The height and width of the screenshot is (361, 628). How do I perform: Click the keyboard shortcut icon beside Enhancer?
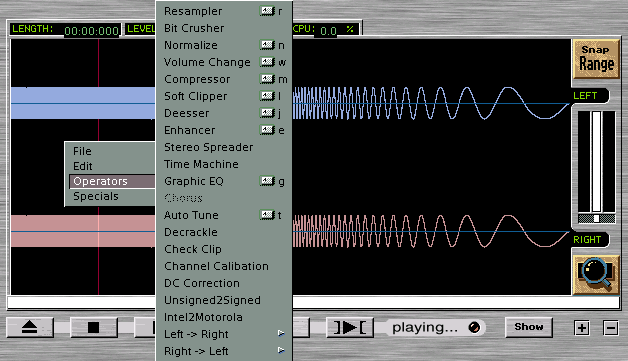pyautogui.click(x=267, y=130)
